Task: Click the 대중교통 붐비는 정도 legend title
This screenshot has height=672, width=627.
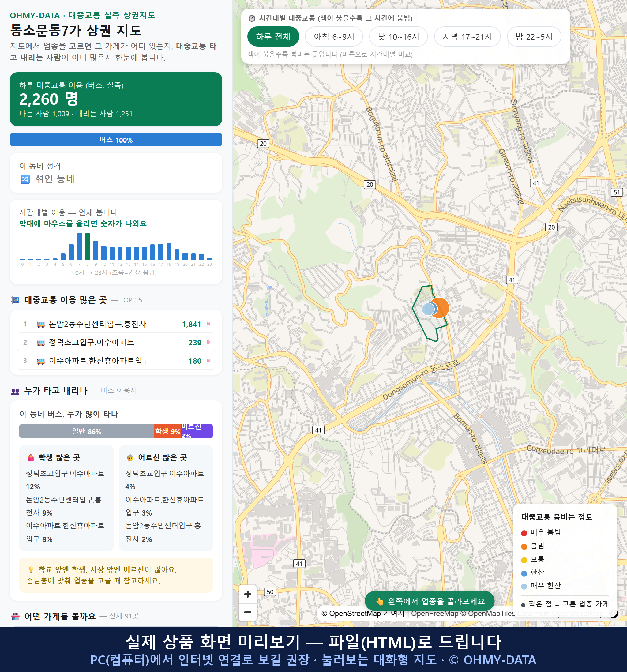Action: [x=556, y=517]
